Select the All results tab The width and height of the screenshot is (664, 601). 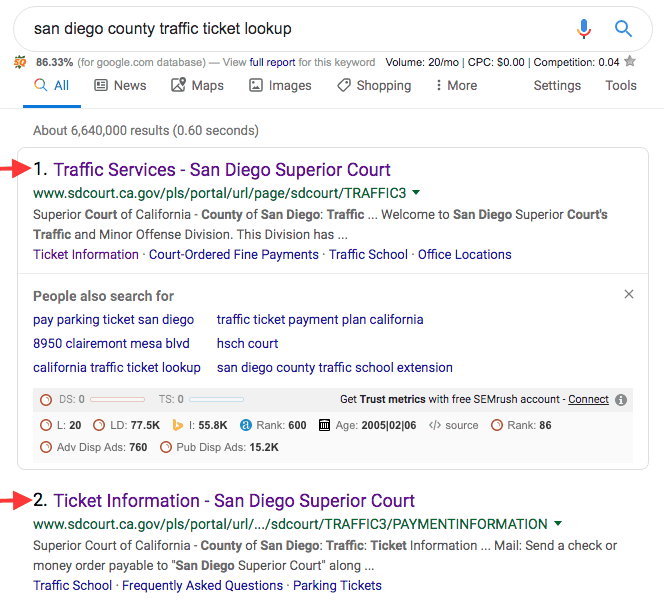pos(52,86)
